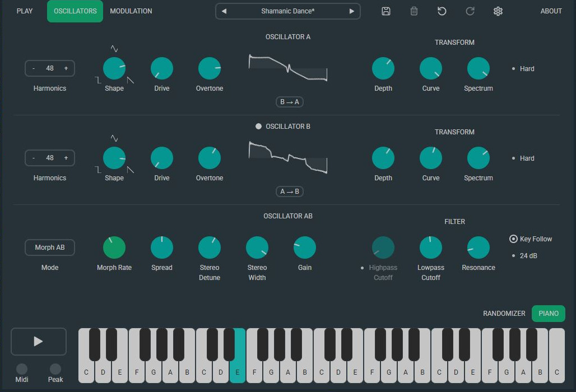Select saw shape icon beside Oscillator A Shape
Image resolution: width=576 pixels, height=392 pixels.
pos(131,80)
